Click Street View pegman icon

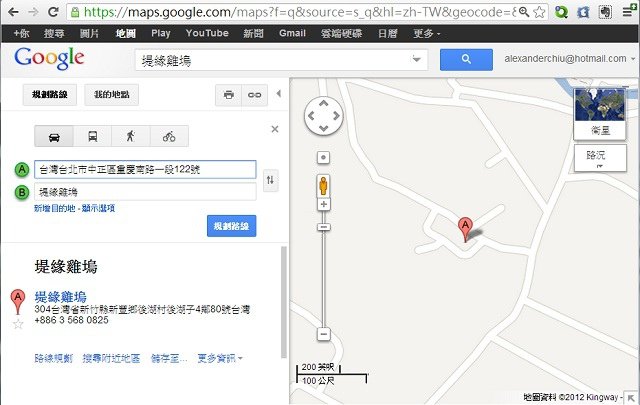pos(324,186)
